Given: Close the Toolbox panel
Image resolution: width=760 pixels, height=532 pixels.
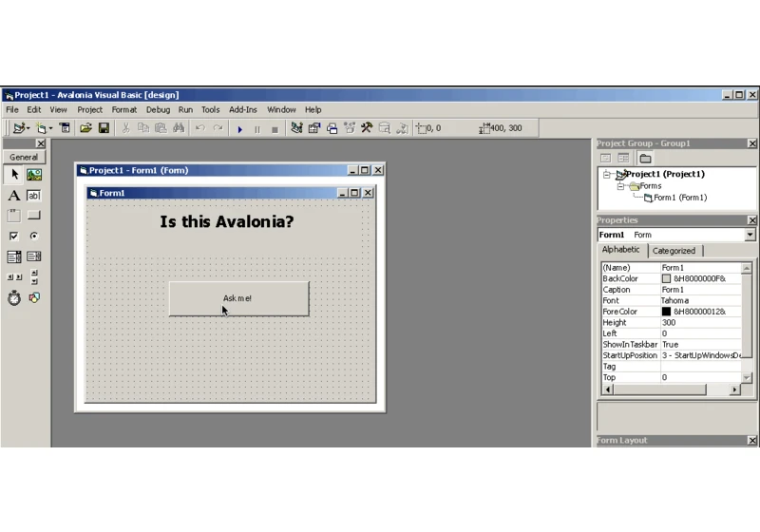Looking at the screenshot, I should (41, 143).
